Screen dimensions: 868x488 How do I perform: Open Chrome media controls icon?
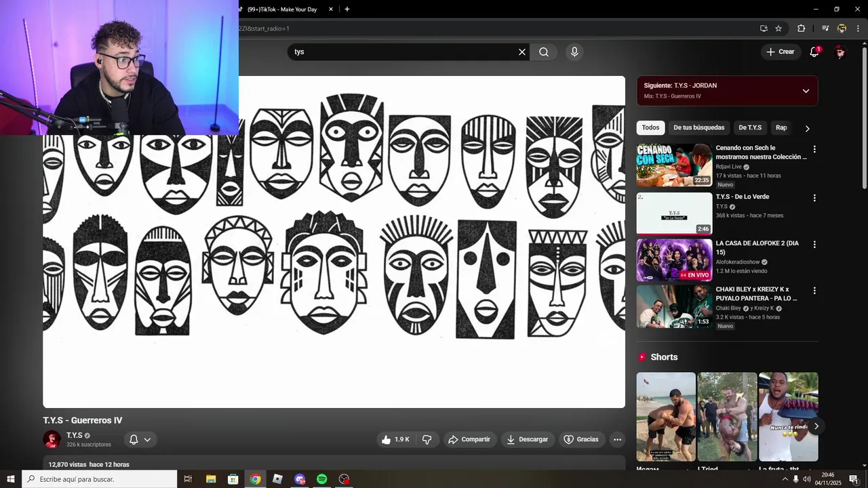coord(825,28)
